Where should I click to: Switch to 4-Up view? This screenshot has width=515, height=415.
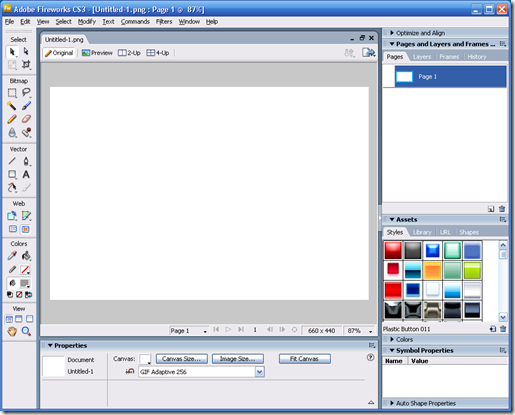158,53
